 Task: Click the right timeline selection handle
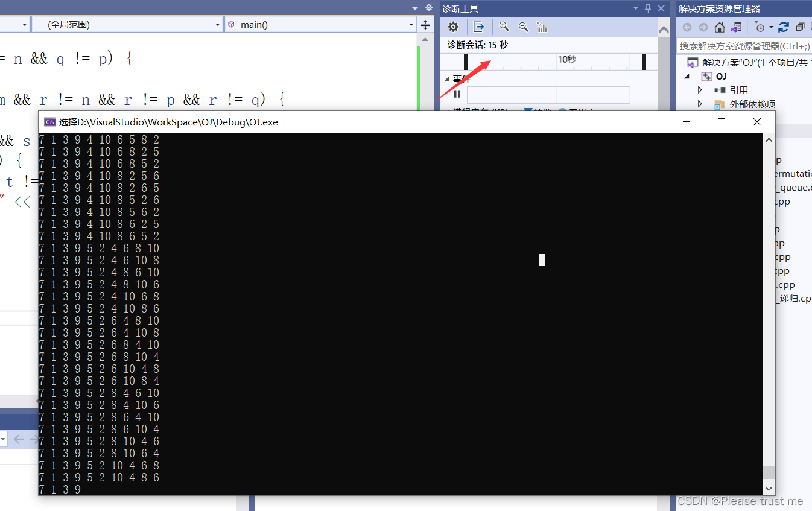[644, 62]
